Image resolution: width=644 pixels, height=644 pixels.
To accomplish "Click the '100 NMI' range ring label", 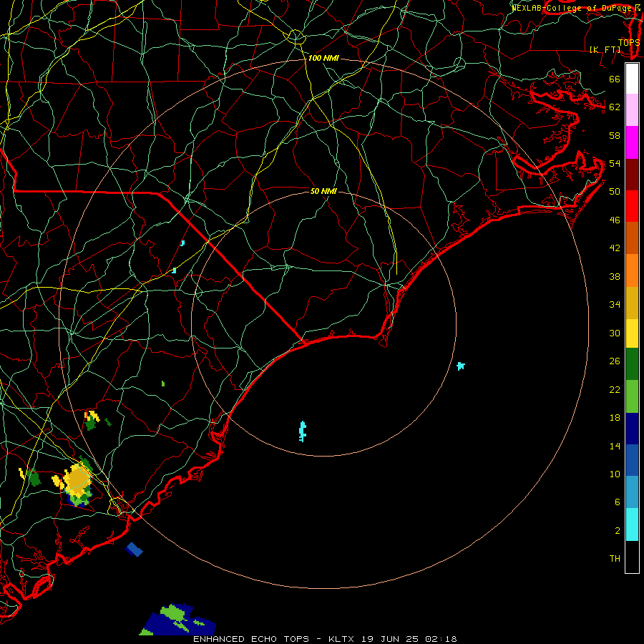I will pyautogui.click(x=323, y=59).
